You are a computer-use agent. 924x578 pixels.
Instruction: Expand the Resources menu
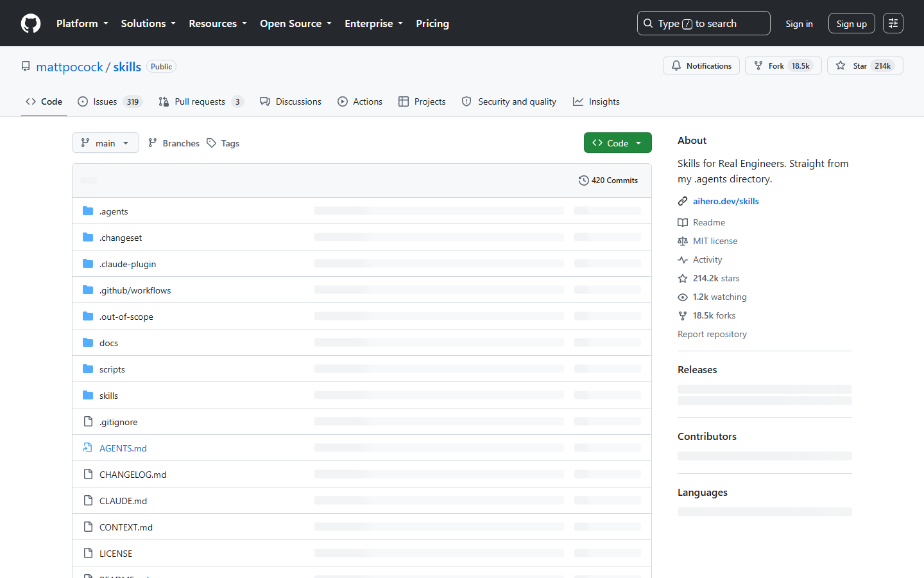(218, 23)
